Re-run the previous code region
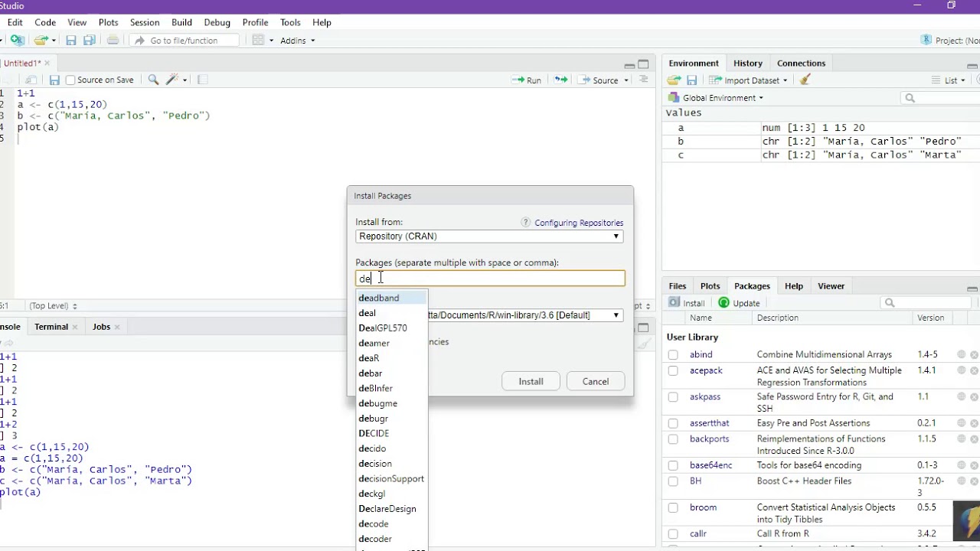980x551 pixels. (561, 80)
